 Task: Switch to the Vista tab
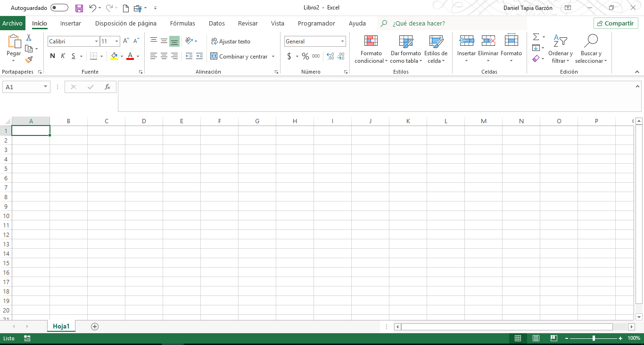pyautogui.click(x=278, y=23)
